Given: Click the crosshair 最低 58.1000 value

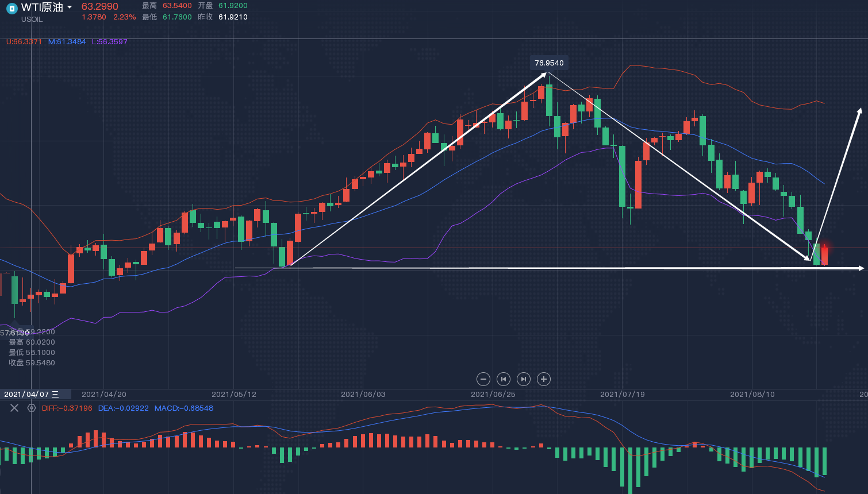Looking at the screenshot, I should point(40,353).
